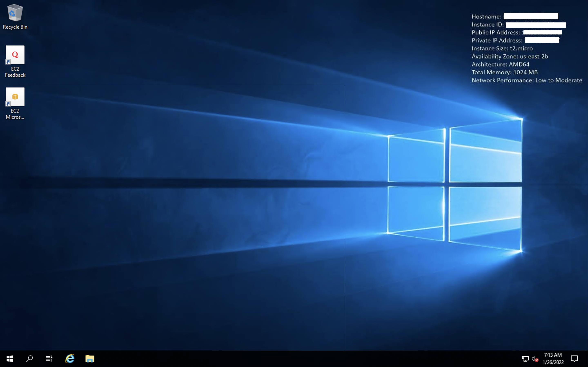Open the Recycle Bin desktop icon

15,13
